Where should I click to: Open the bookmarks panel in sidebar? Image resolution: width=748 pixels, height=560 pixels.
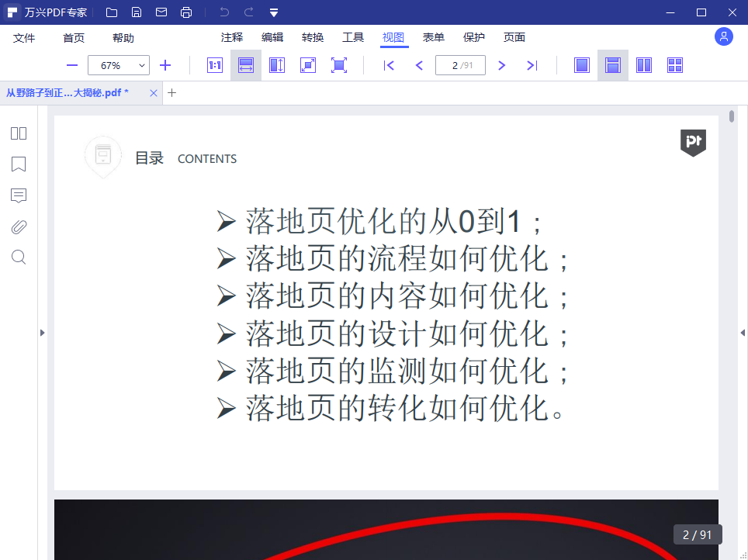[x=19, y=164]
